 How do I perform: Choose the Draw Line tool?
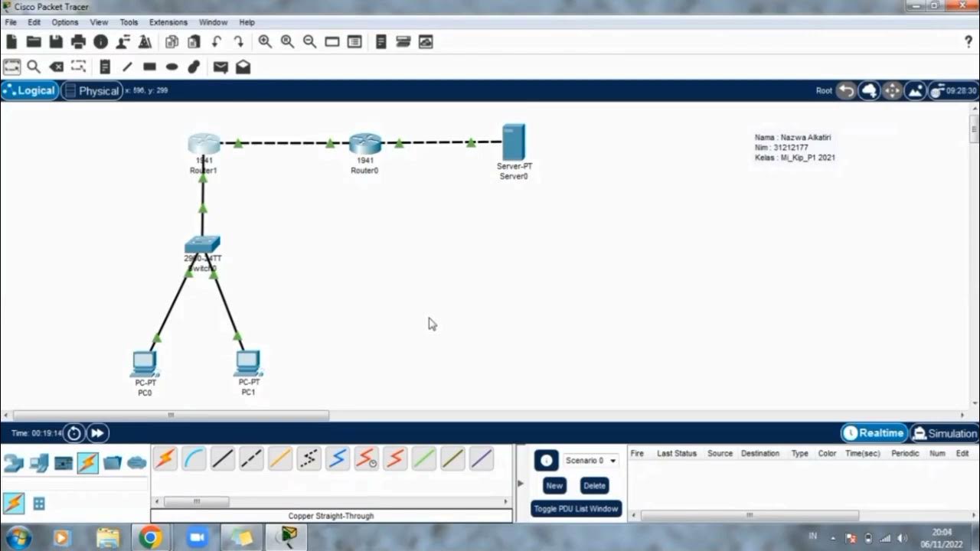(x=128, y=67)
